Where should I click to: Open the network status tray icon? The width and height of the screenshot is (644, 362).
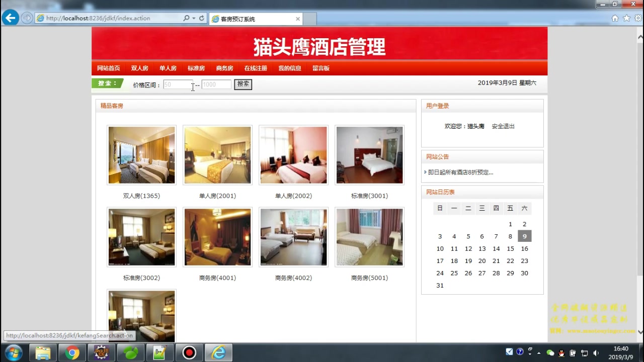tap(584, 353)
